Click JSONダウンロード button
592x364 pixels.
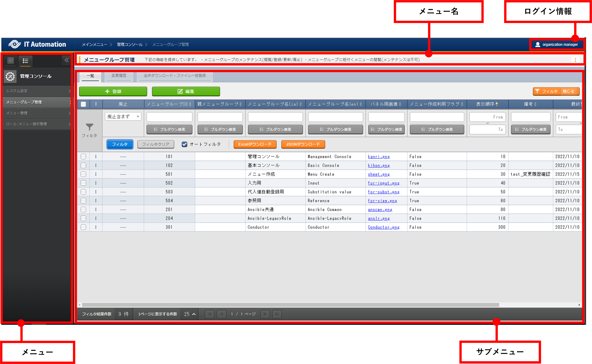pyautogui.click(x=303, y=144)
